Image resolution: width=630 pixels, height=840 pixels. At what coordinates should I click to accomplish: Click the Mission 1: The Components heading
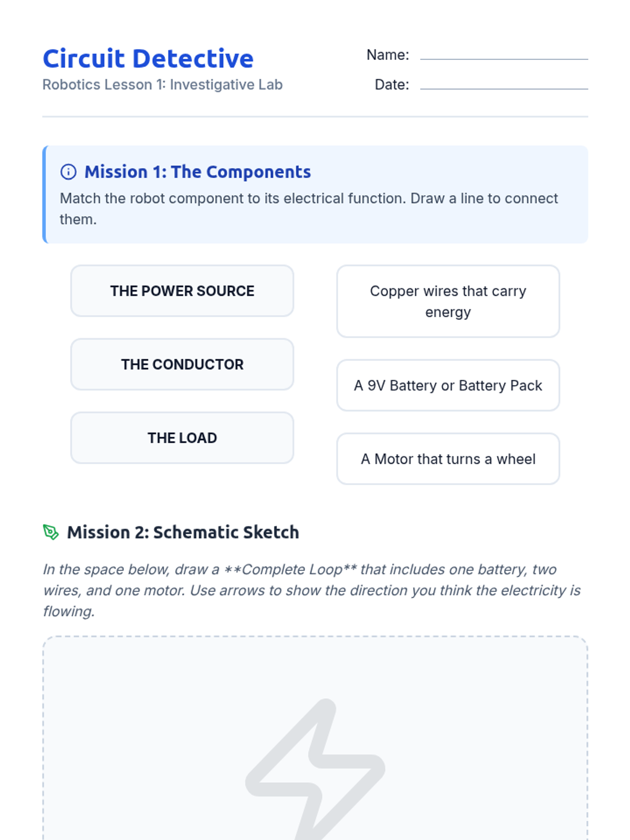(x=197, y=172)
